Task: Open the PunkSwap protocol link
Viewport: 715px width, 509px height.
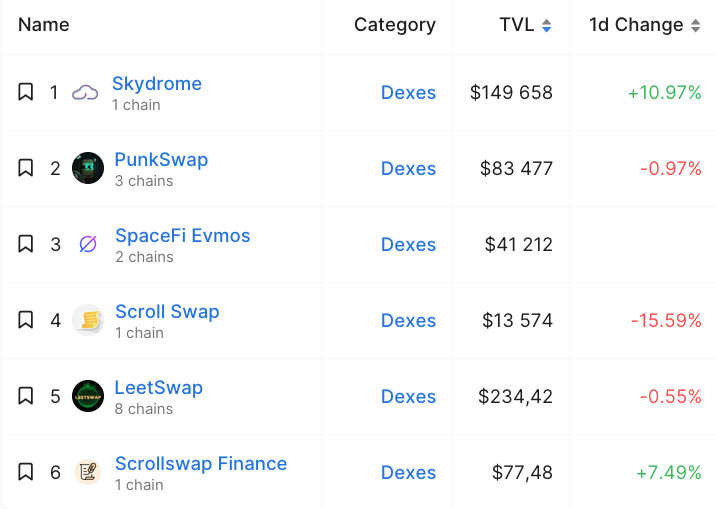Action: point(161,160)
